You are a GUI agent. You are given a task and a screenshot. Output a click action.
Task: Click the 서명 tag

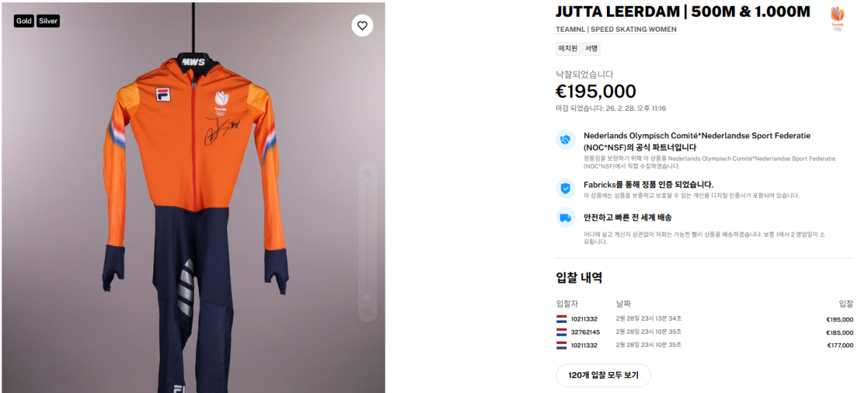click(591, 49)
